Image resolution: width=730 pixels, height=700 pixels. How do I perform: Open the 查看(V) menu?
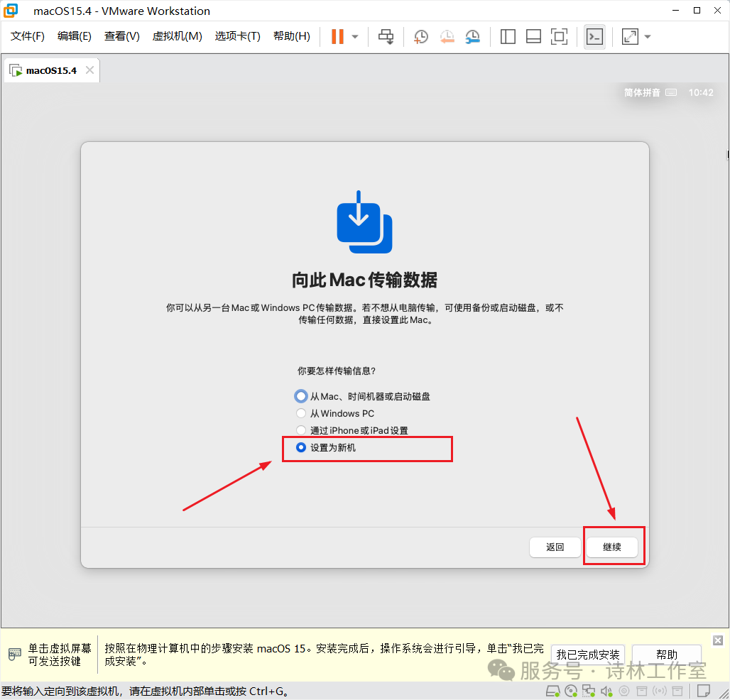pyautogui.click(x=122, y=36)
